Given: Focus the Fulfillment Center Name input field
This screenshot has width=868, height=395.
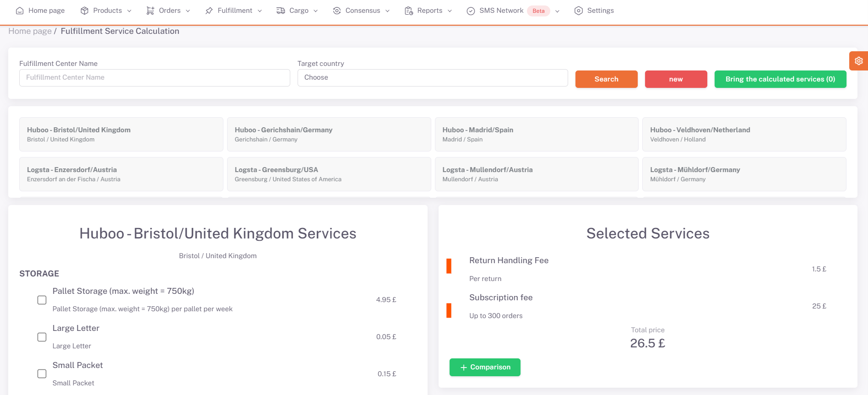Looking at the screenshot, I should 155,78.
